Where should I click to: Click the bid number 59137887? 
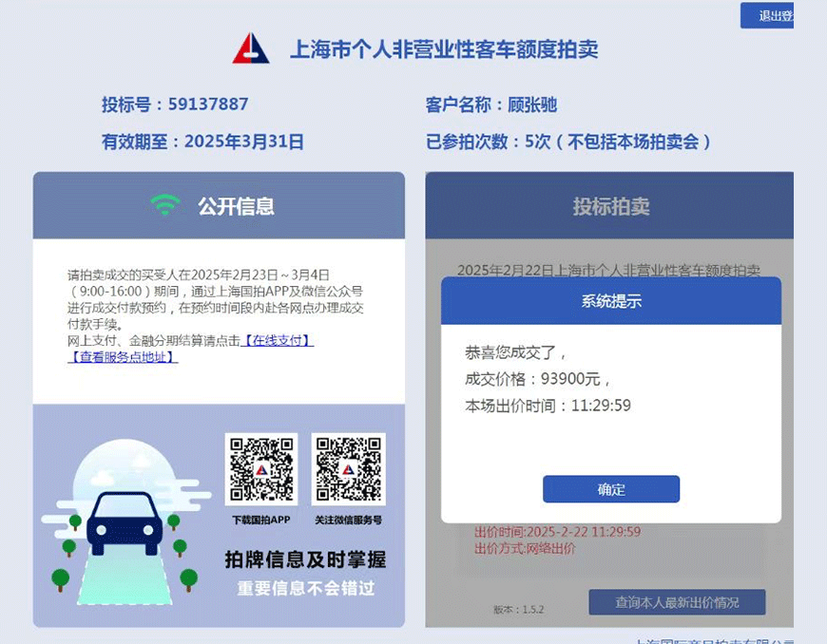208,104
